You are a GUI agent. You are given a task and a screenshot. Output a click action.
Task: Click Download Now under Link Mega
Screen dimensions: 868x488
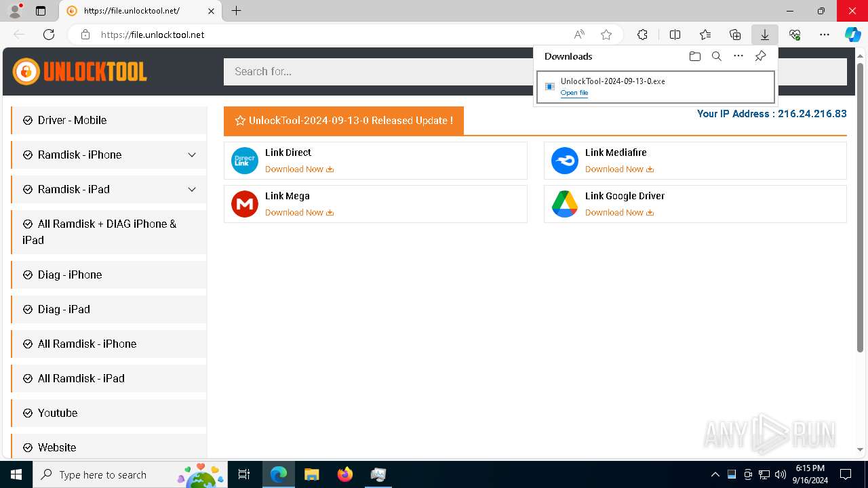tap(299, 213)
